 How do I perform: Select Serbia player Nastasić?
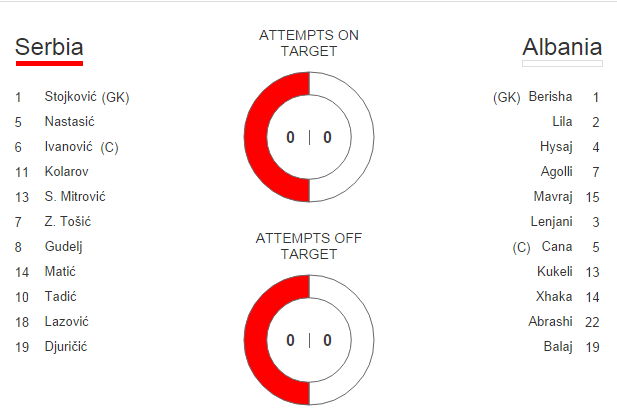(x=70, y=122)
